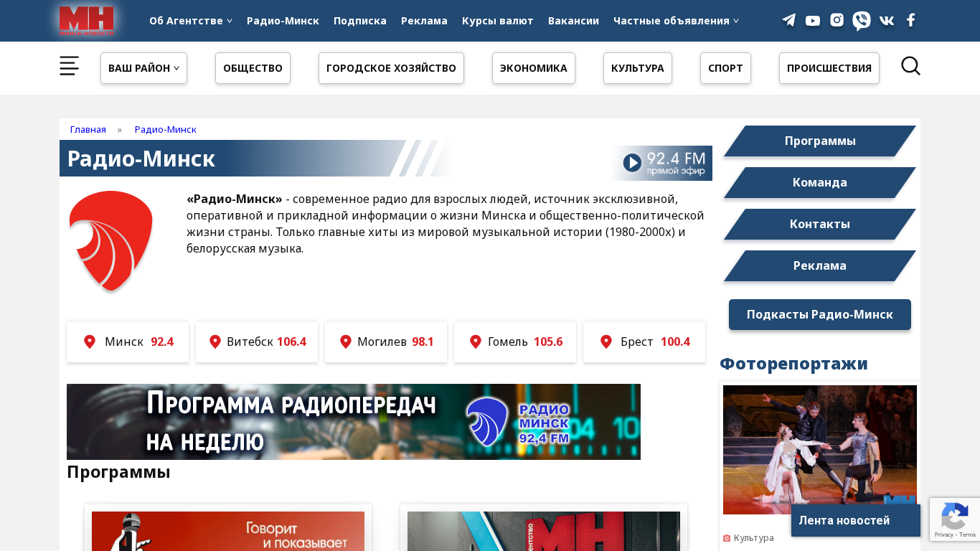Open the ballet photo report thumbnail

tap(820, 450)
